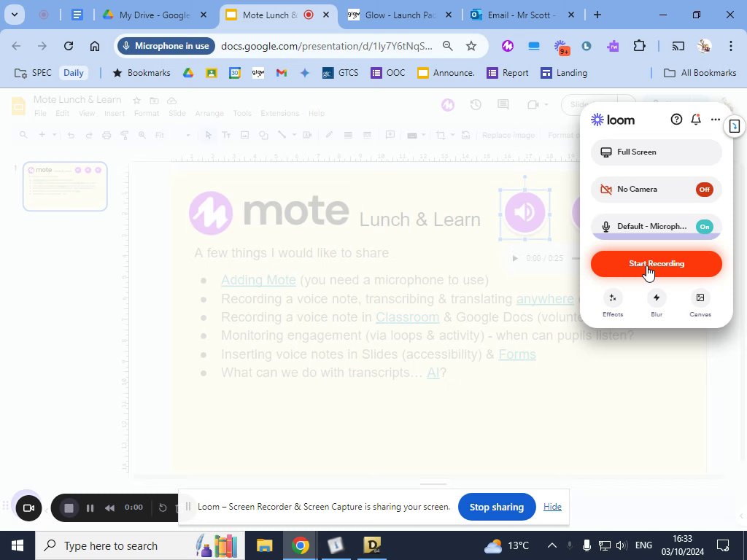Open the Default Microphone selector
Image resolution: width=747 pixels, height=560 pixels.
click(656, 227)
